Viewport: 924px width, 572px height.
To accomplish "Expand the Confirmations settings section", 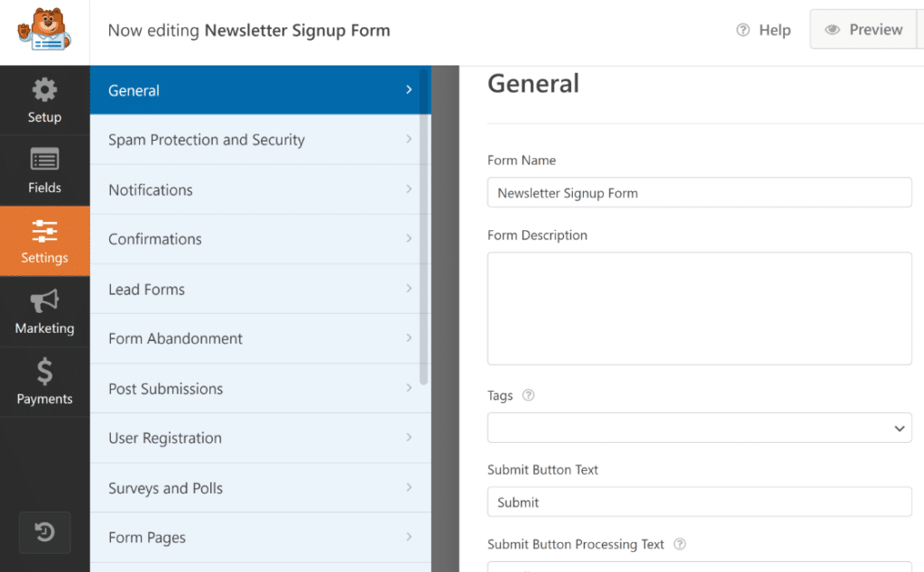I will click(x=260, y=239).
